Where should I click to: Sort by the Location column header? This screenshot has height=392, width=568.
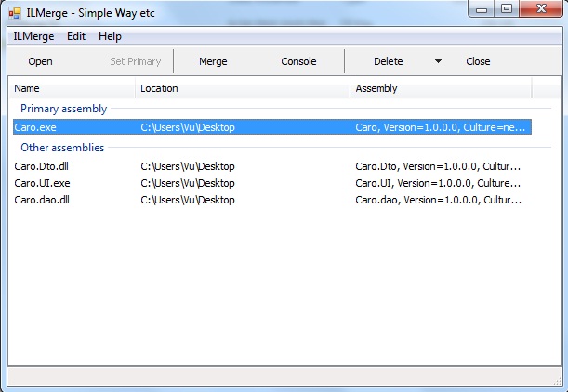(x=243, y=88)
